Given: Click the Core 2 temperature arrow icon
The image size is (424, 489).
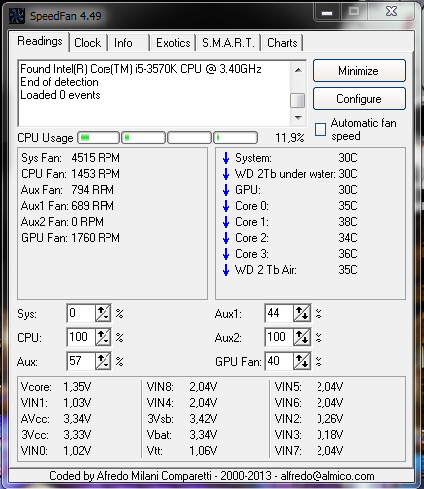Looking at the screenshot, I should click(x=226, y=238).
